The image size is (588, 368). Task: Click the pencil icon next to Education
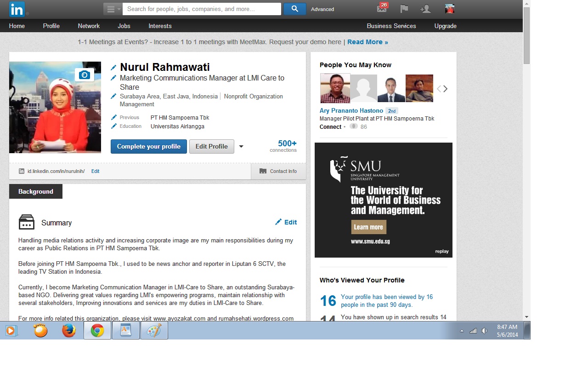pos(113,126)
